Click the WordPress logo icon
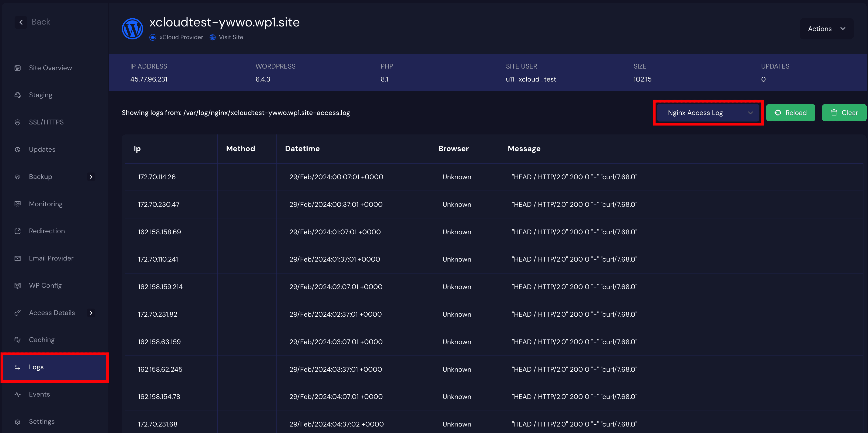868x433 pixels. click(132, 29)
